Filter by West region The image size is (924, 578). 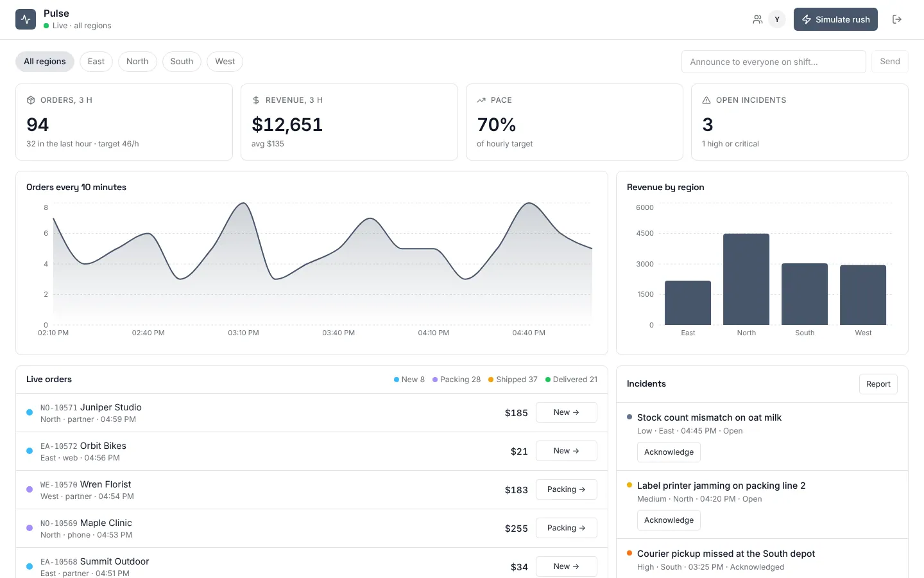pos(225,62)
